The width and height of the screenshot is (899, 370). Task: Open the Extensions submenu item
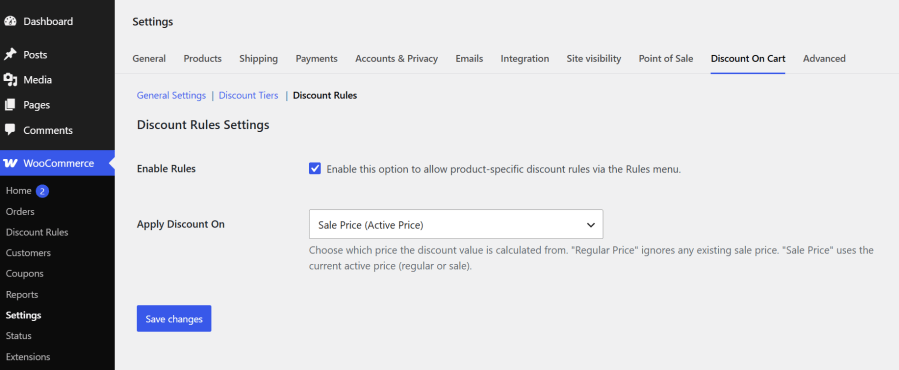click(x=28, y=356)
